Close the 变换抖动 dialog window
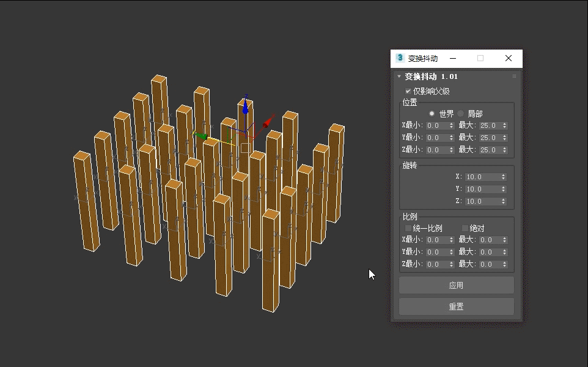The width and height of the screenshot is (588, 367). point(508,58)
